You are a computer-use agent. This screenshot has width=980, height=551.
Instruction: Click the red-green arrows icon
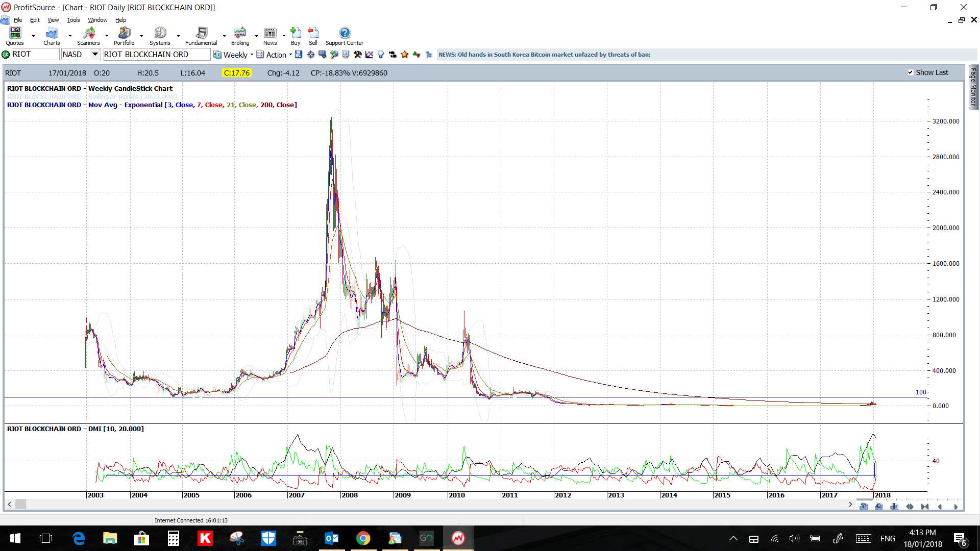416,55
